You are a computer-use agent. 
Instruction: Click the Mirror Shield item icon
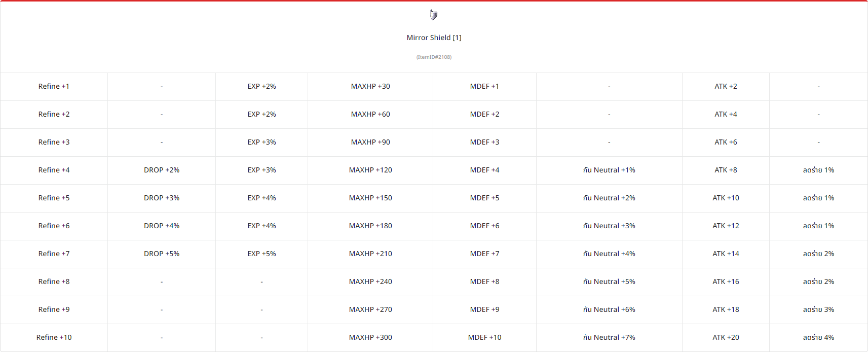click(x=434, y=15)
